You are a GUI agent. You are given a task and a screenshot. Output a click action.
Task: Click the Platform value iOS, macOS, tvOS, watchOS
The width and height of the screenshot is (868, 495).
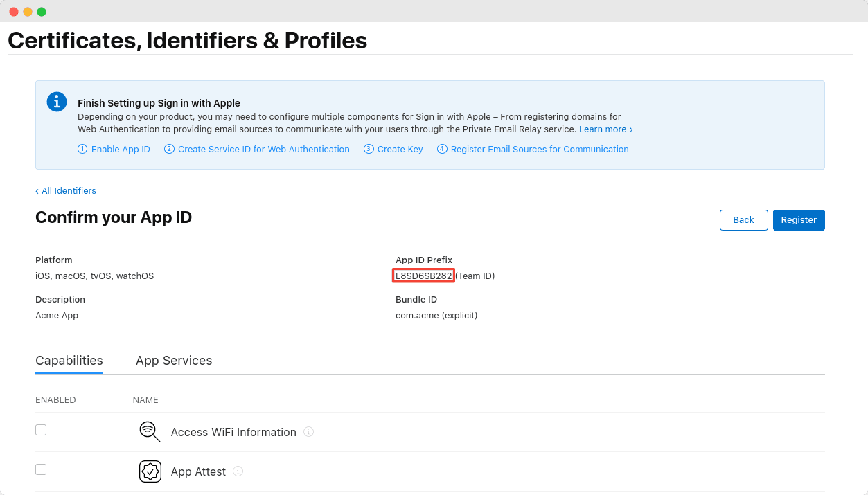pyautogui.click(x=94, y=276)
